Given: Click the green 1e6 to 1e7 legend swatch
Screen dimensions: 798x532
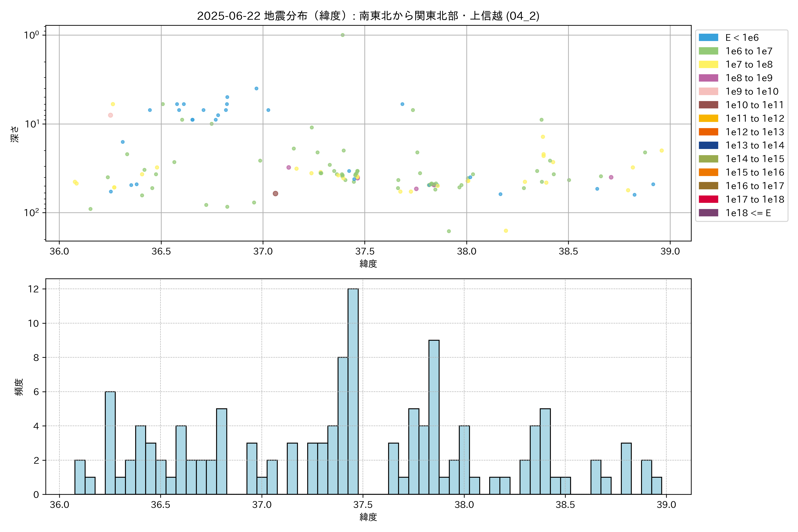Looking at the screenshot, I should coord(708,51).
